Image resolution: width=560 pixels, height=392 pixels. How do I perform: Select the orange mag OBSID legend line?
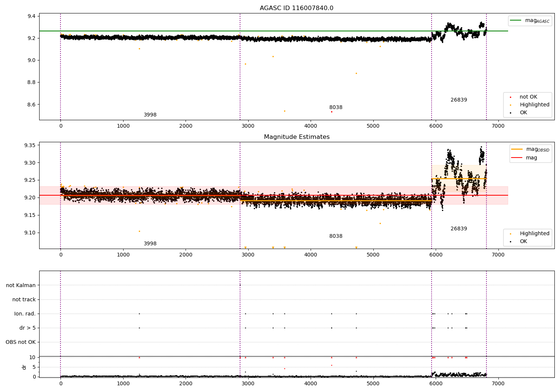tap(517, 149)
